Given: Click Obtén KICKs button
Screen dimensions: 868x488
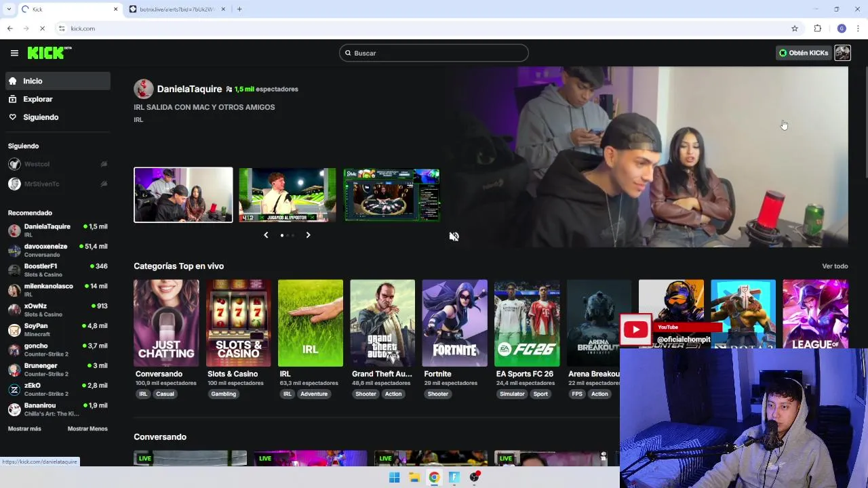Looking at the screenshot, I should tap(803, 53).
